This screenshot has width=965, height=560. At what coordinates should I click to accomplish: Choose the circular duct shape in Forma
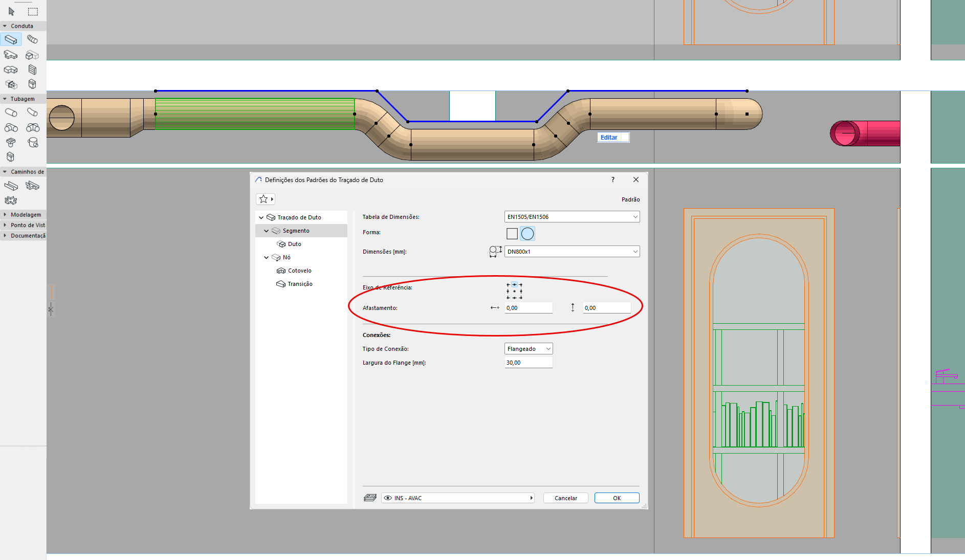pyautogui.click(x=528, y=234)
